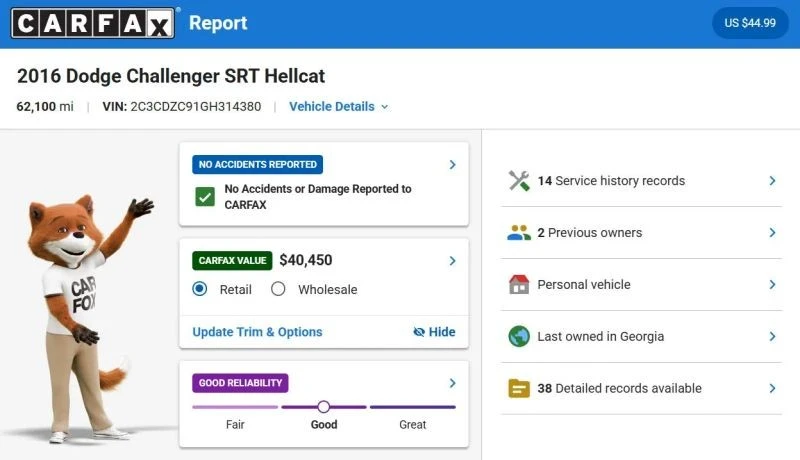Click the Report header text
The image size is (800, 460).
pyautogui.click(x=218, y=23)
